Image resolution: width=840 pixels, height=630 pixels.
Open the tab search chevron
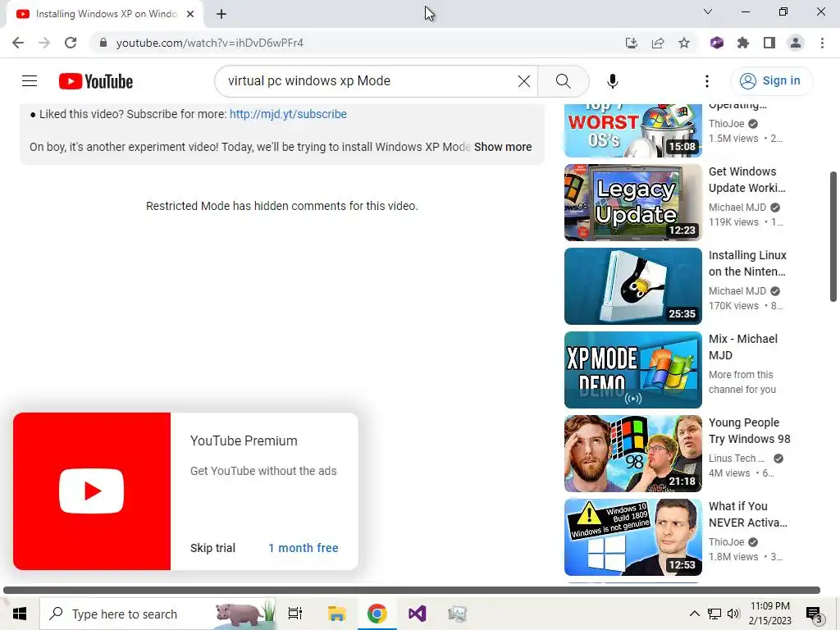[x=707, y=11]
